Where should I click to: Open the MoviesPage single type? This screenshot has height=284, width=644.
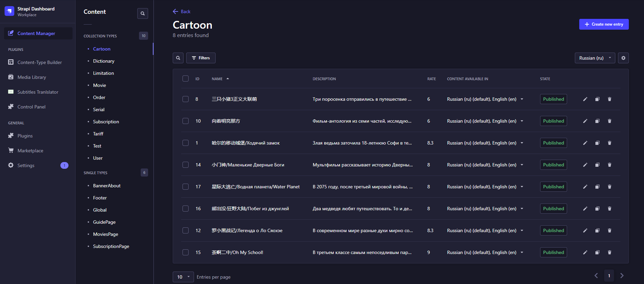coord(106,234)
